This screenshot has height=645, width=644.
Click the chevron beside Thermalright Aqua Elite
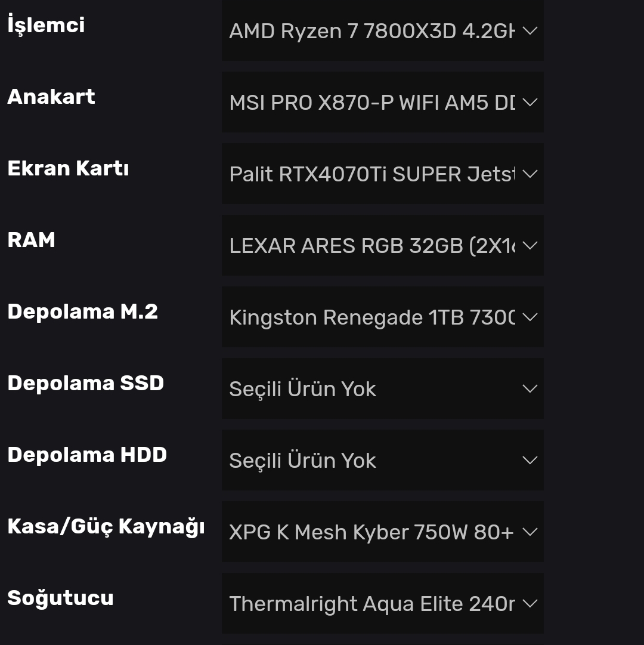530,603
